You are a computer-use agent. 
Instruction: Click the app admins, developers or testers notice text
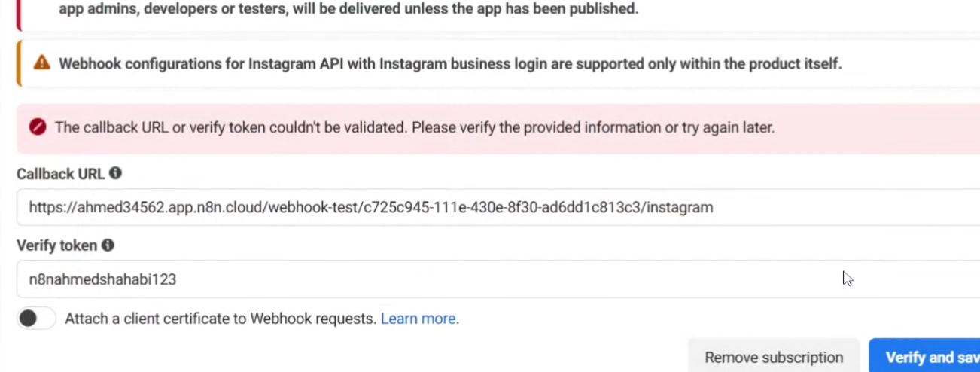[x=348, y=9]
